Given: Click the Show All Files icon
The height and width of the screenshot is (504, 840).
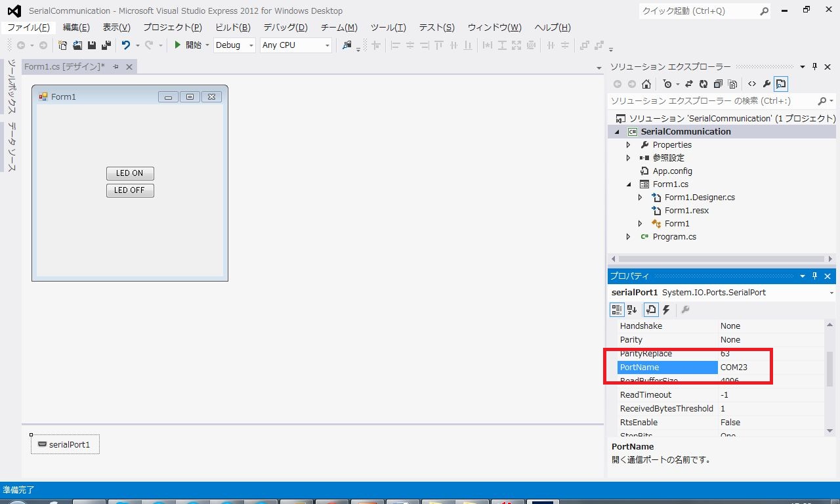Looking at the screenshot, I should click(732, 84).
